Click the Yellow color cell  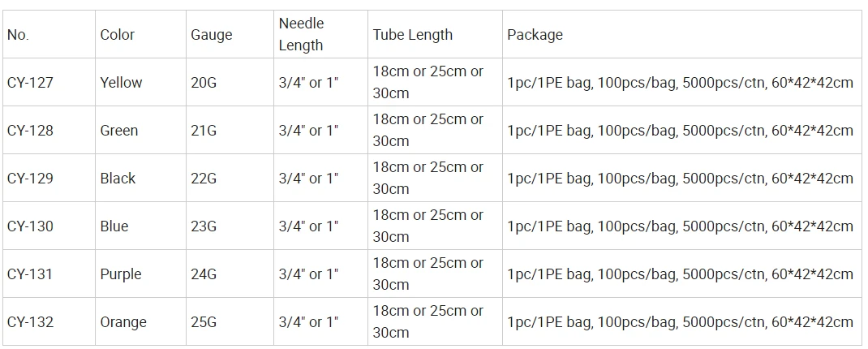tap(140, 82)
